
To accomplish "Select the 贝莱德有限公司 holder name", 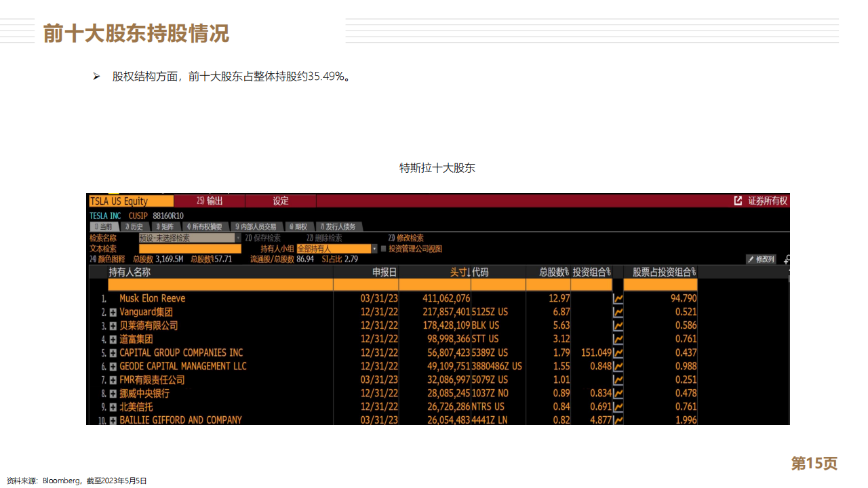I will [149, 325].
